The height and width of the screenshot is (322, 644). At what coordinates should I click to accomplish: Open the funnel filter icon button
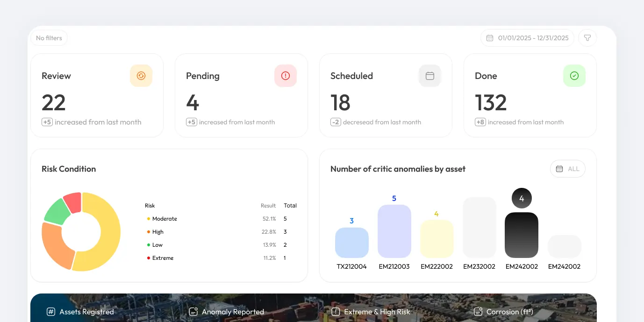[587, 38]
